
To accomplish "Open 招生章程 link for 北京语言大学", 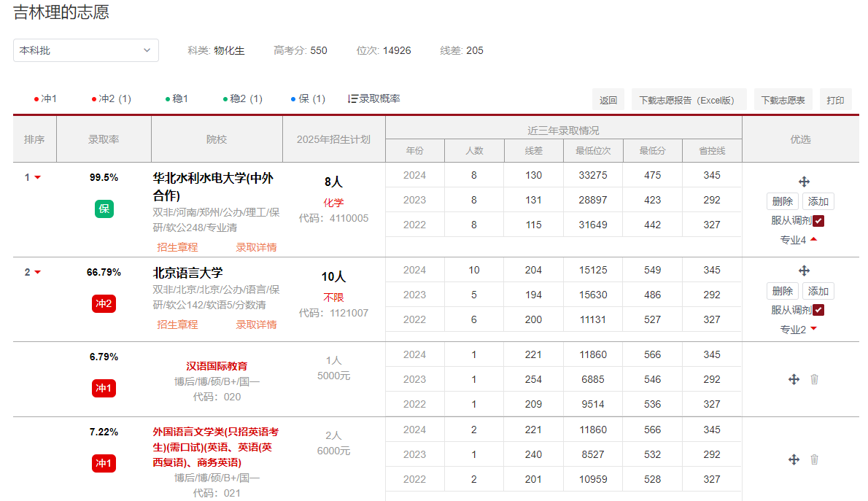I will (177, 325).
